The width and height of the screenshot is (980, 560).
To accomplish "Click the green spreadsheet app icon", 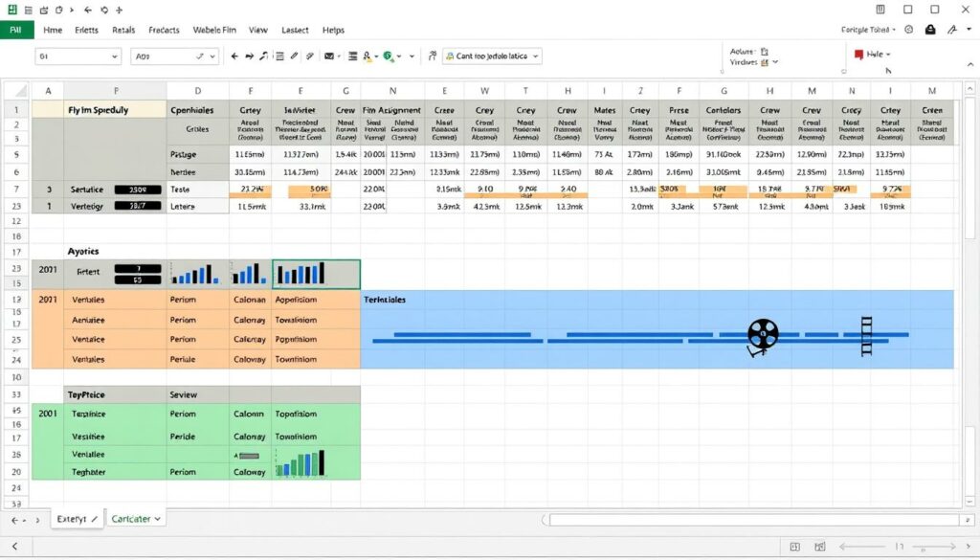I will coord(11,10).
